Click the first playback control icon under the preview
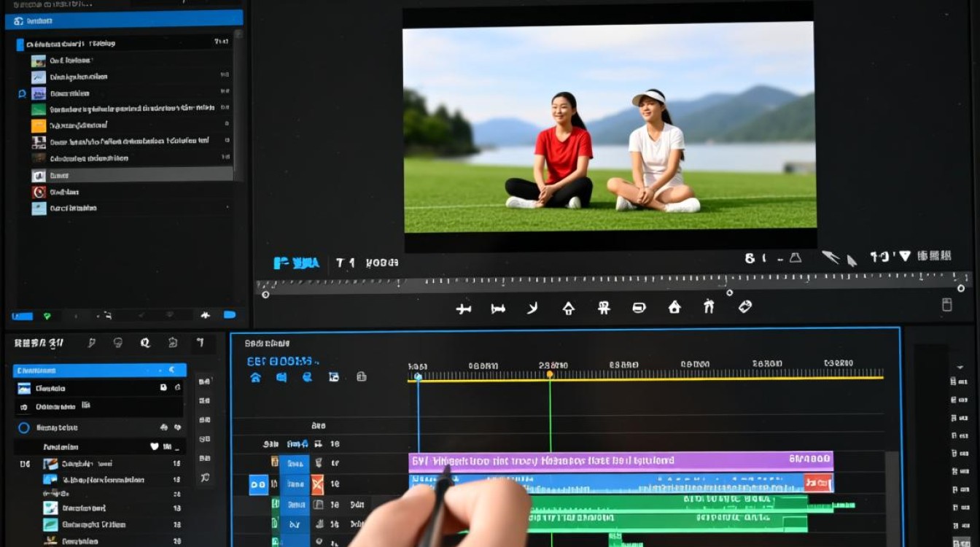The image size is (980, 547). pyautogui.click(x=463, y=309)
